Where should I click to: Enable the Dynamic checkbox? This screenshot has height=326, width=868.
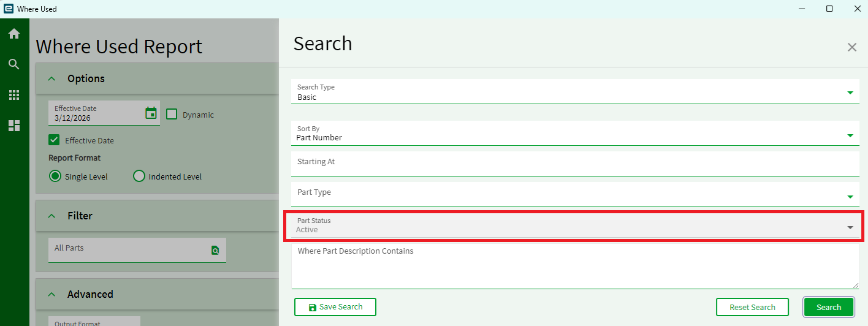pyautogui.click(x=172, y=114)
